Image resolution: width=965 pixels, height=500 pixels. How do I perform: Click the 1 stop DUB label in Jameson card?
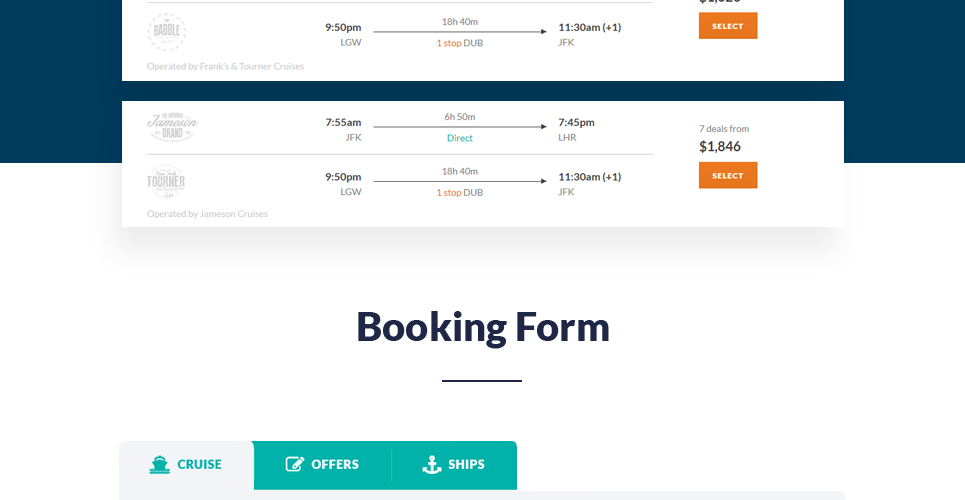click(460, 193)
